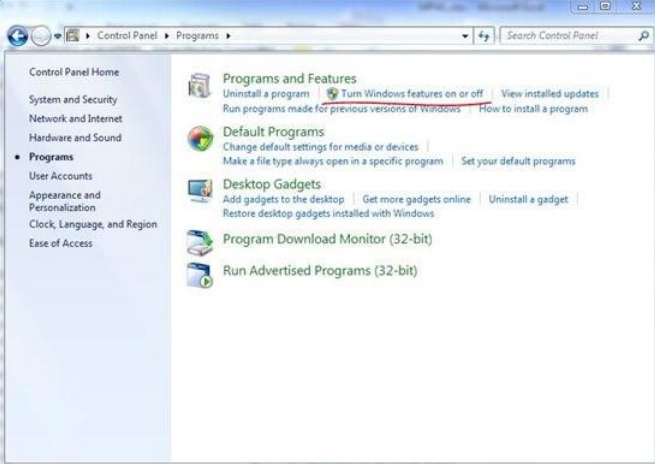Select User Accounts in the sidebar
This screenshot has height=465, width=655.
(61, 176)
